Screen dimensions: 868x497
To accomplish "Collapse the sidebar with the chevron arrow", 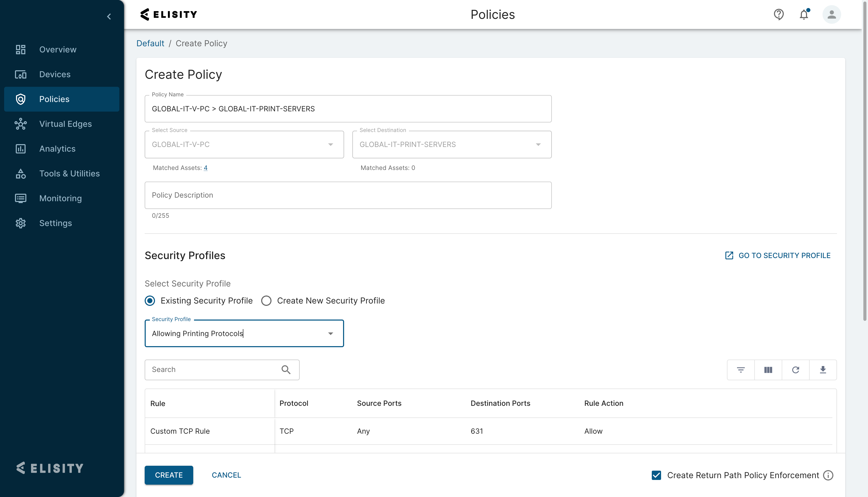I will [x=109, y=16].
